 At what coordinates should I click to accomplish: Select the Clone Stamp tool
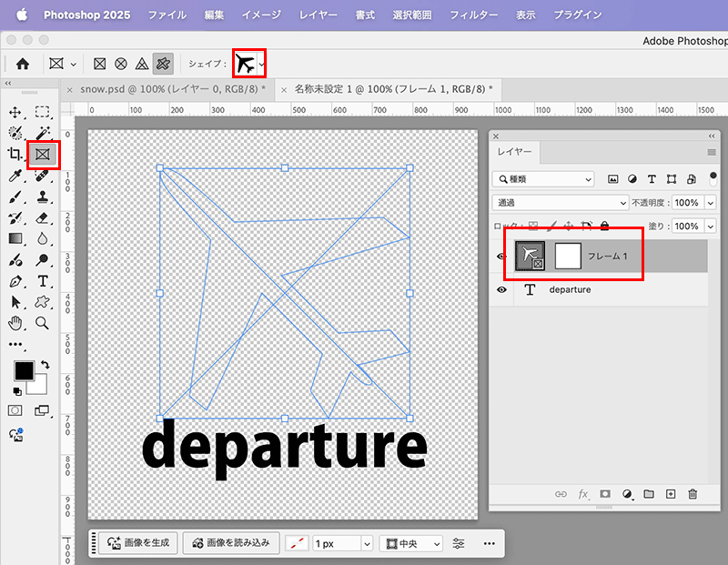coord(42,197)
